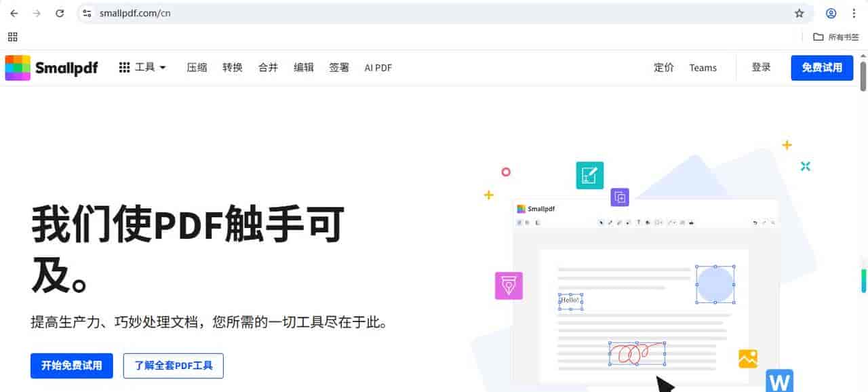Screen dimensions: 868x392
Task: Click the headline 我们使PDF触手可及。
Action: pyautogui.click(x=188, y=250)
